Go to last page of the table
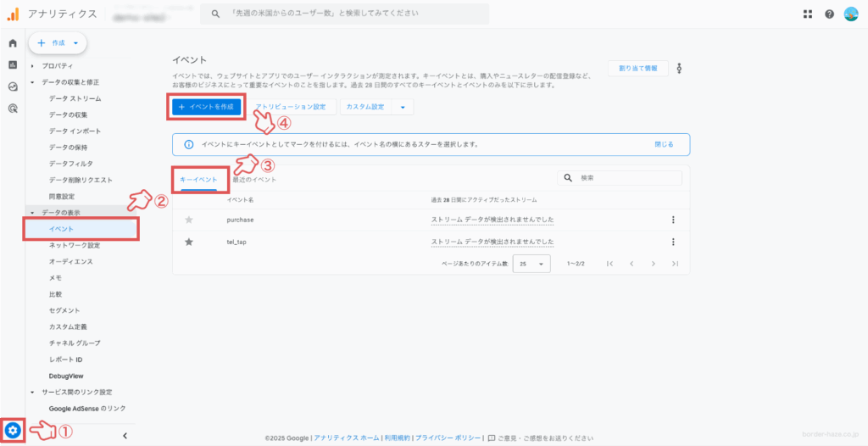The height and width of the screenshot is (446, 868). coord(675,264)
